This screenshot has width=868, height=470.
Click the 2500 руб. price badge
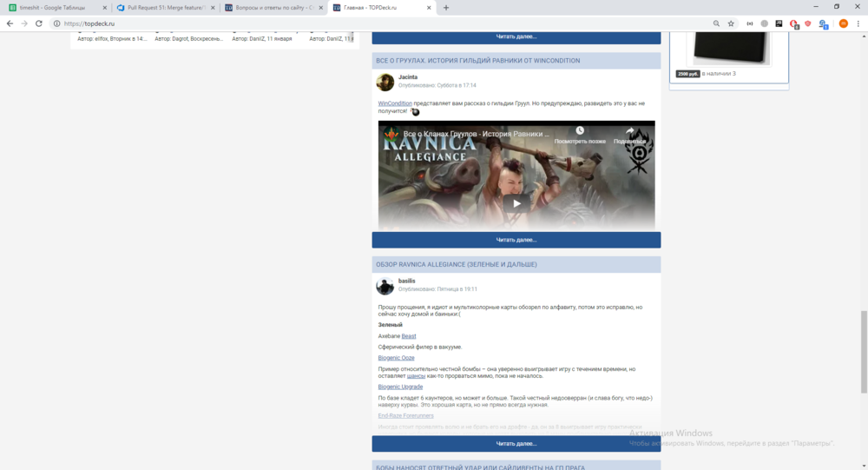687,74
